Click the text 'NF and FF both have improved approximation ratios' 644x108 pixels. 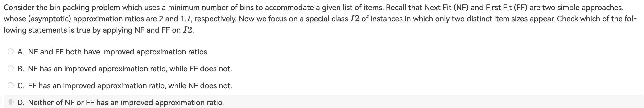118,52
